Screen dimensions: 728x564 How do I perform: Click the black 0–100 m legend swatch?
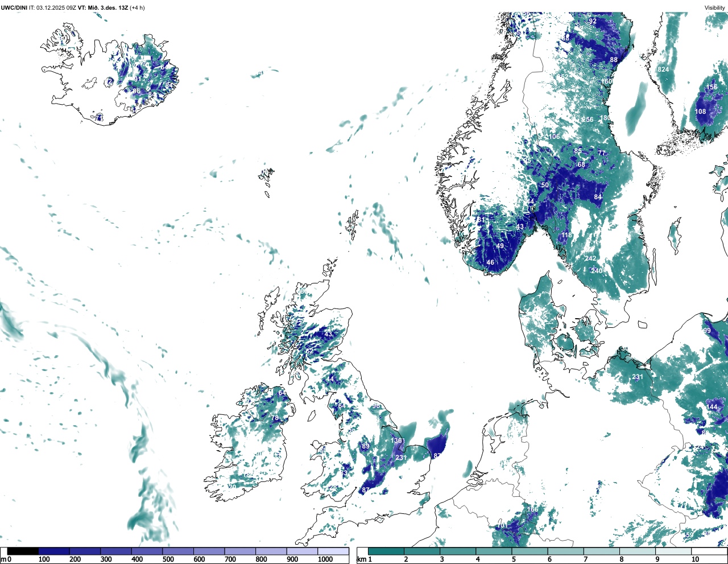coord(23,551)
